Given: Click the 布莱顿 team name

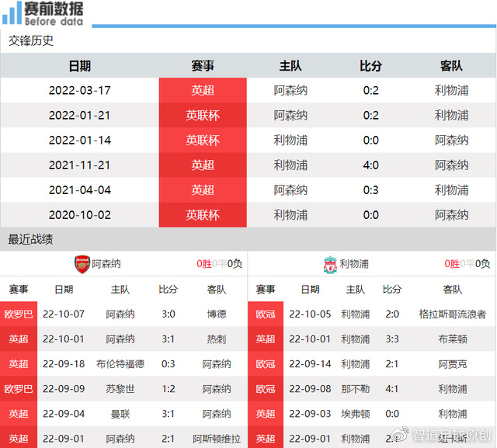Looking at the screenshot, I should click(x=452, y=339).
